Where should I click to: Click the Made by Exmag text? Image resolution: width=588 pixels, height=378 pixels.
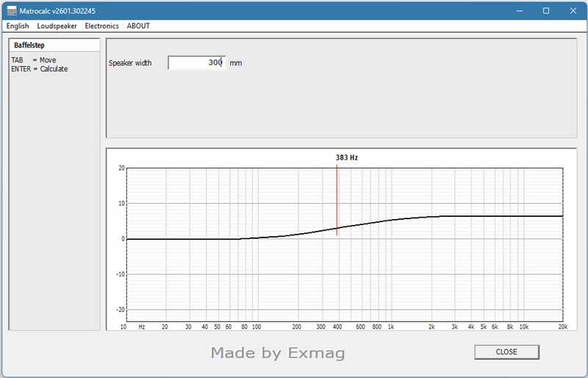277,353
